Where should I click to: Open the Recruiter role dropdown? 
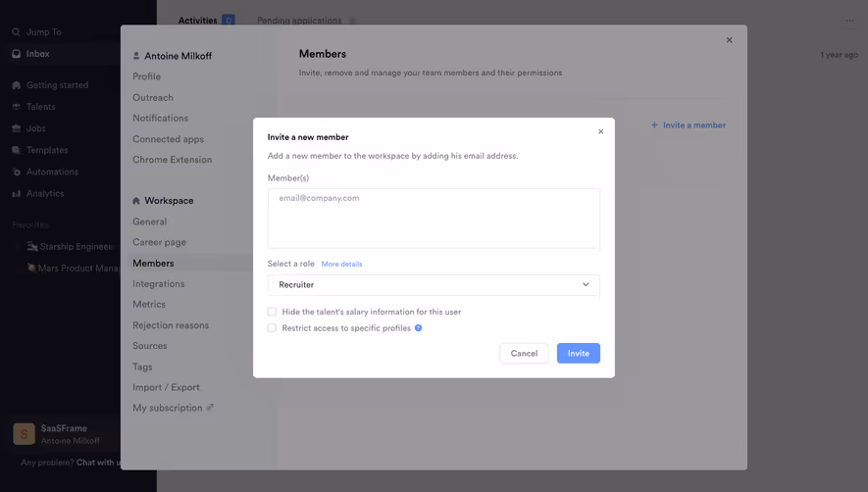pyautogui.click(x=434, y=284)
